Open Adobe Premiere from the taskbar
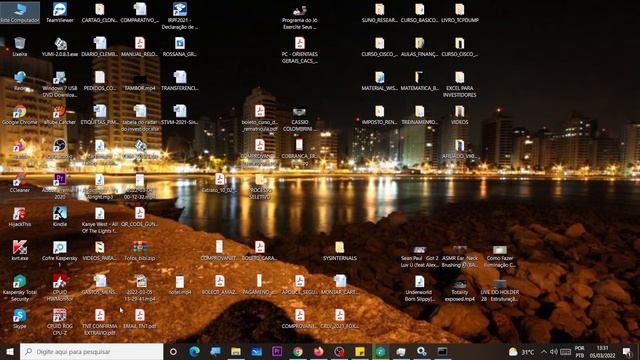Image resolution: width=640 pixels, height=360 pixels. pos(277,351)
